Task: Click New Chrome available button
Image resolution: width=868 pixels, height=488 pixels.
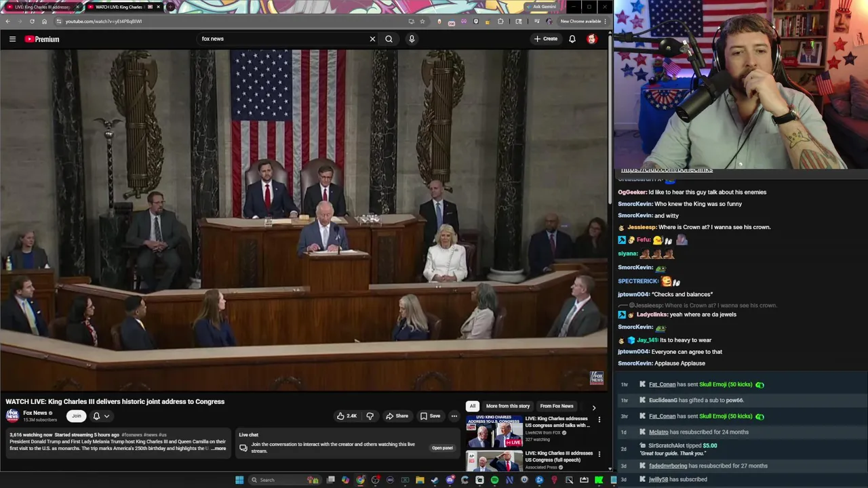Action: click(583, 21)
